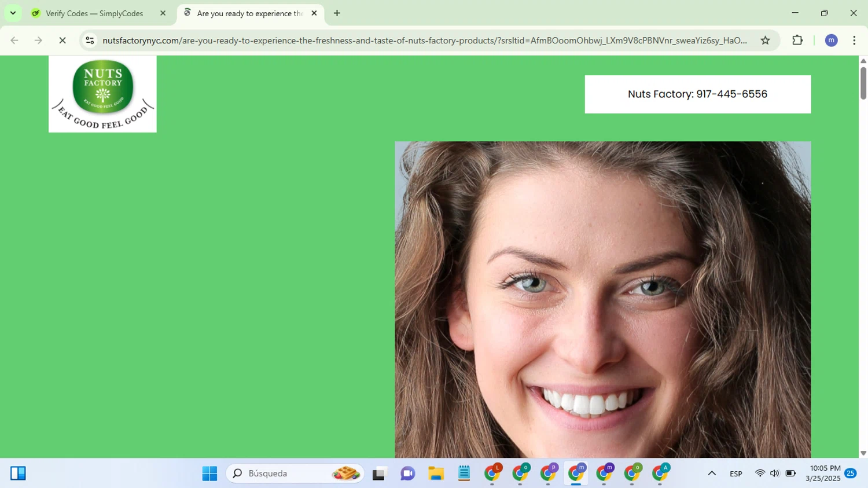Viewport: 868px width, 488px height.
Task: Stop loading this page
Action: (62, 41)
